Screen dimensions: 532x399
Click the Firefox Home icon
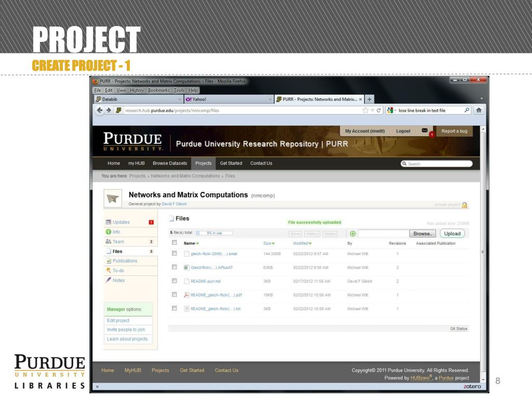tap(478, 110)
